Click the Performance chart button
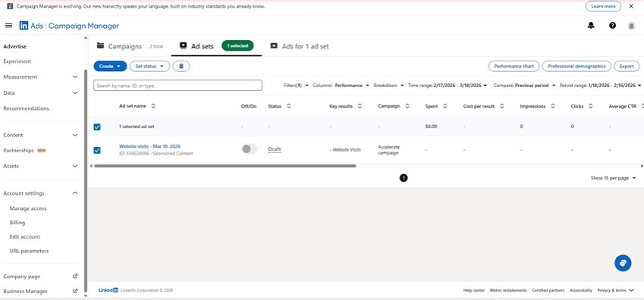644x300 pixels. [514, 66]
